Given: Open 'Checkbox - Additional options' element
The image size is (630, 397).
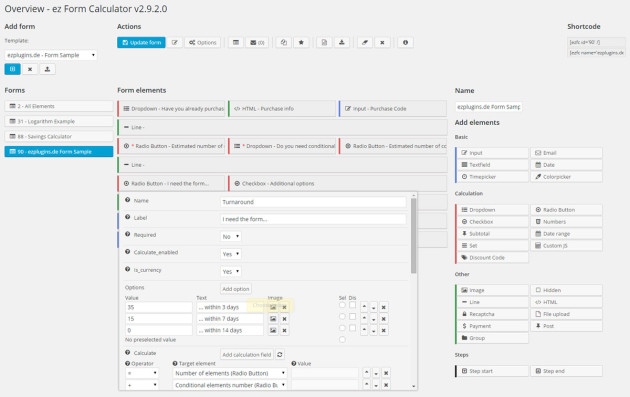Looking at the screenshot, I should tap(338, 183).
